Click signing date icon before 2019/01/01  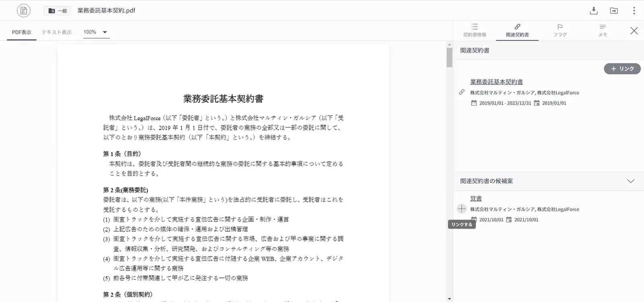pos(537,103)
